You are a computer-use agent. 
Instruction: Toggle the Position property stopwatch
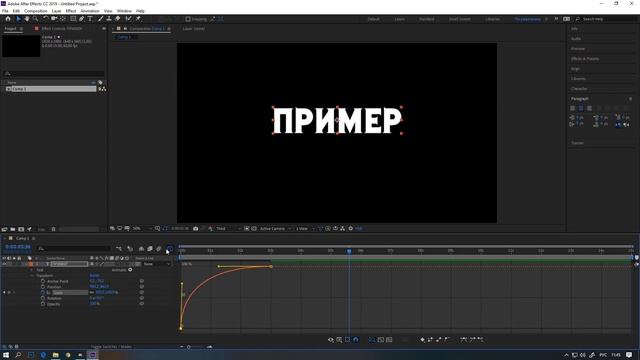[43, 287]
